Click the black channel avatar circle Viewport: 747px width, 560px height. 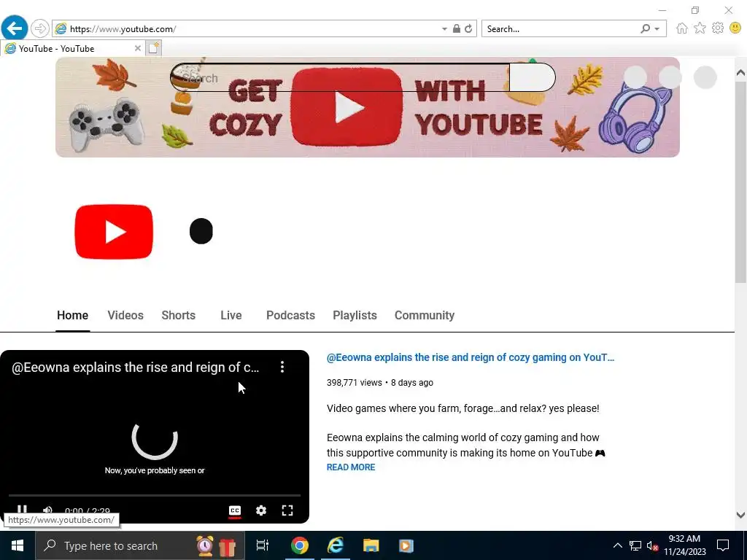[x=201, y=231]
